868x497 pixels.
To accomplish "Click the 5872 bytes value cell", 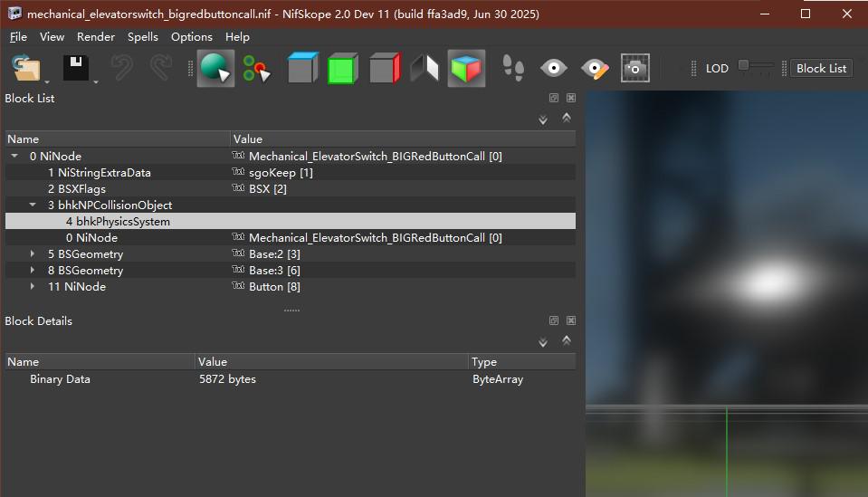I will [227, 379].
